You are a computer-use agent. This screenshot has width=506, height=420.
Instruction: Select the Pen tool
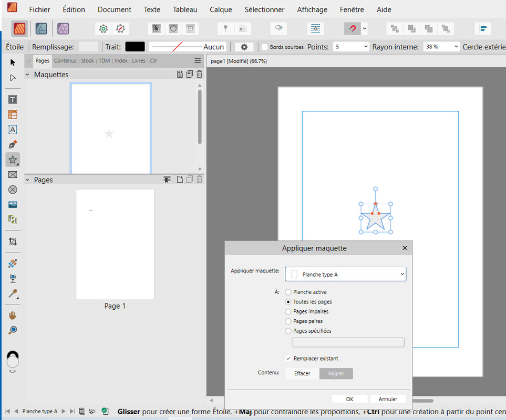tap(13, 144)
